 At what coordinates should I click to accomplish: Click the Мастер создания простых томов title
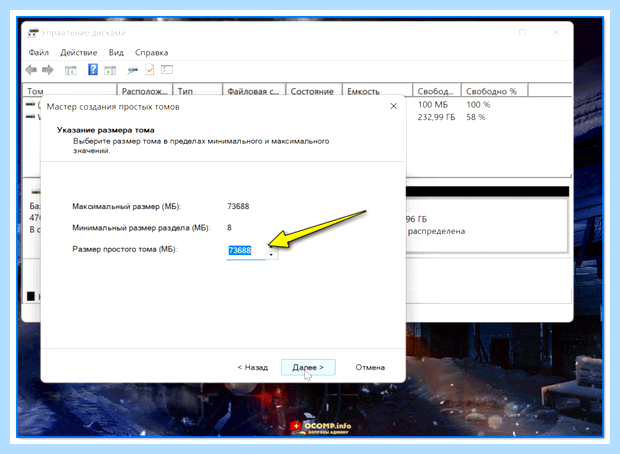point(113,107)
